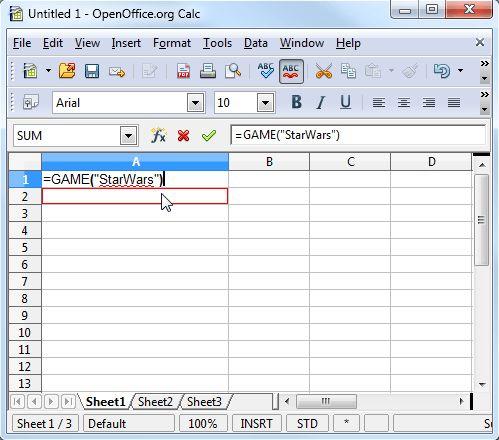Open the Export as PDF icon
499x440 pixels.
point(183,71)
